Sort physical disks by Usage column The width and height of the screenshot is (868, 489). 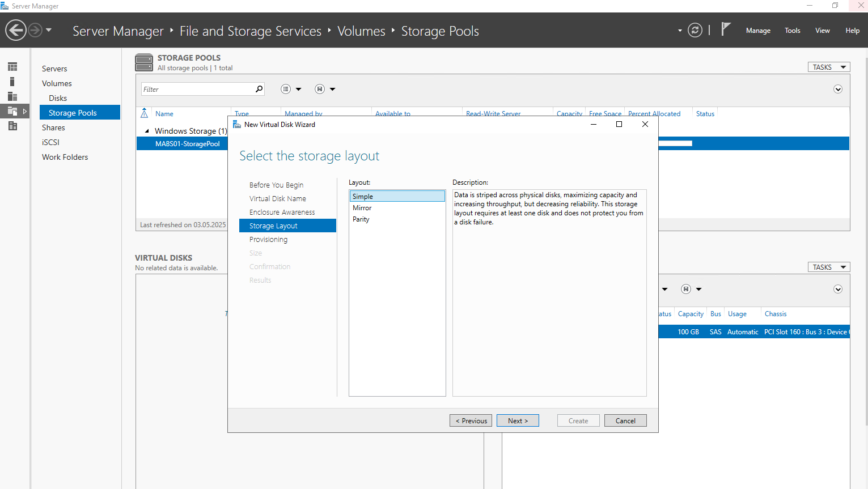(737, 313)
